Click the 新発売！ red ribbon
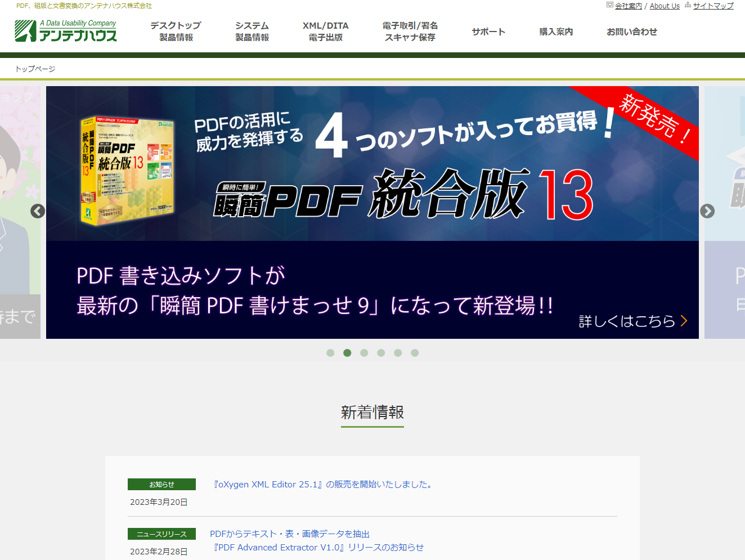Viewport: 745px width, 560px height. [653, 120]
